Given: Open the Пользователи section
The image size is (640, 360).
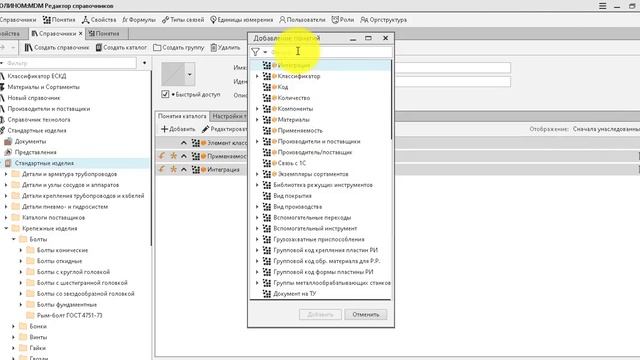Looking at the screenshot, I should [x=302, y=20].
